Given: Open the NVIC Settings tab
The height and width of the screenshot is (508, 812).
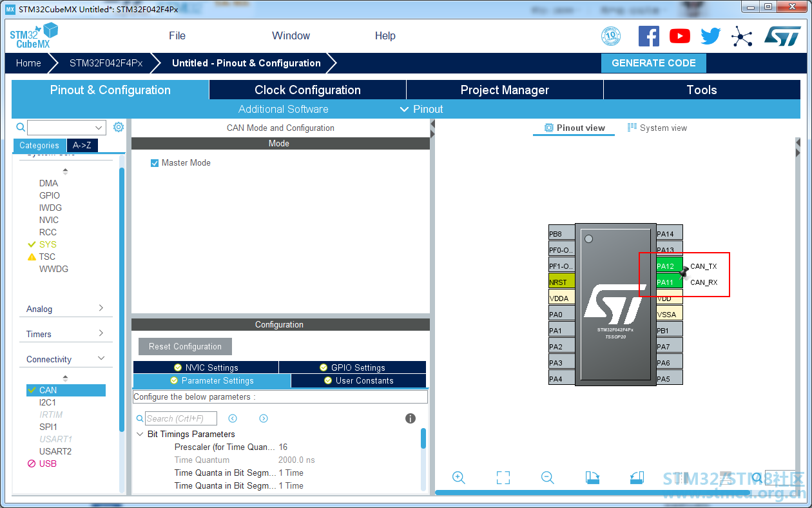Looking at the screenshot, I should click(206, 367).
